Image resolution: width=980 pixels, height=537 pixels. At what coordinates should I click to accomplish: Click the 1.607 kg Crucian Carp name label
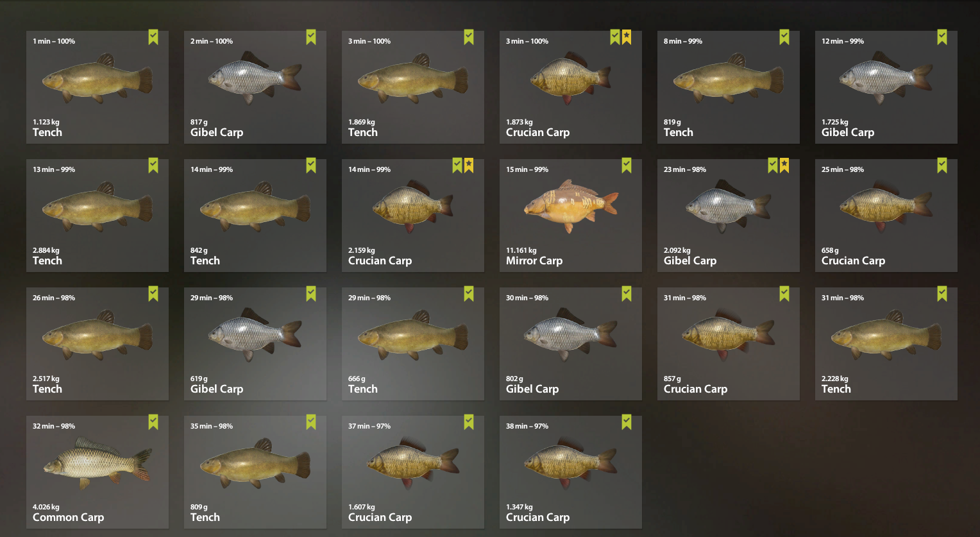[x=380, y=517]
